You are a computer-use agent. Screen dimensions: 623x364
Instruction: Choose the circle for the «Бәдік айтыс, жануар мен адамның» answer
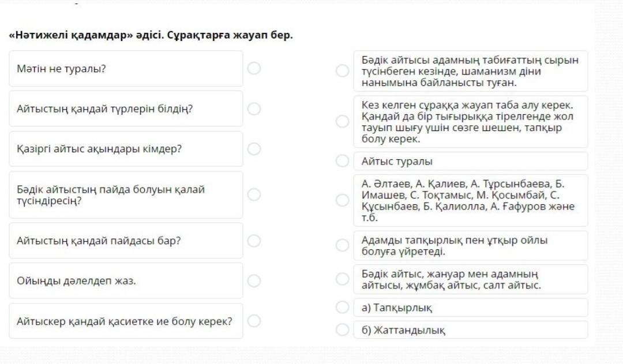pos(343,279)
